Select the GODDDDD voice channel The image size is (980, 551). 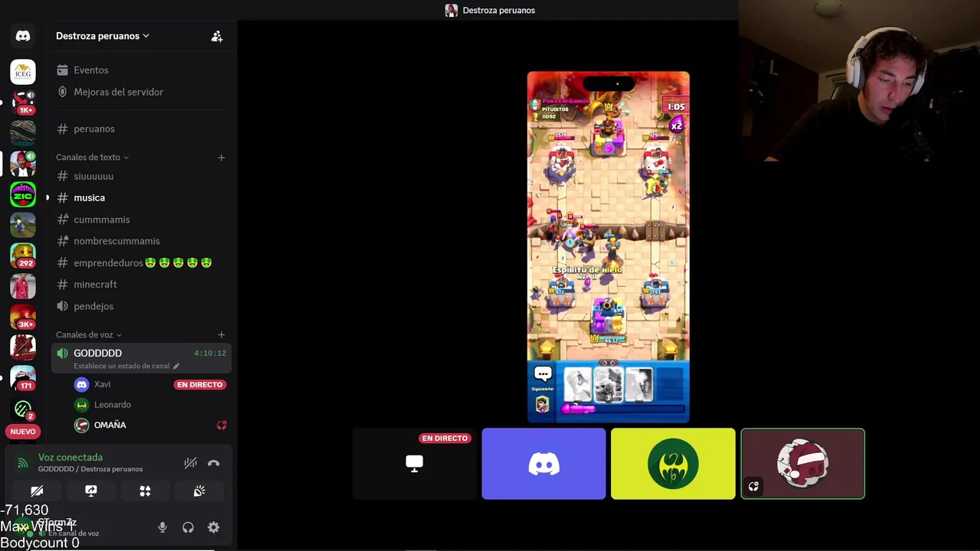tap(142, 358)
